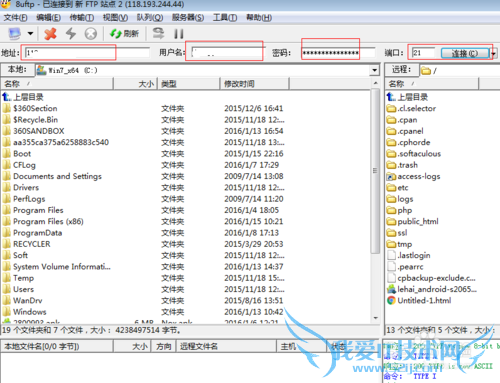This screenshot has height=383, width=500.
Task: Sort local files by 类型 column
Action: (x=189, y=84)
